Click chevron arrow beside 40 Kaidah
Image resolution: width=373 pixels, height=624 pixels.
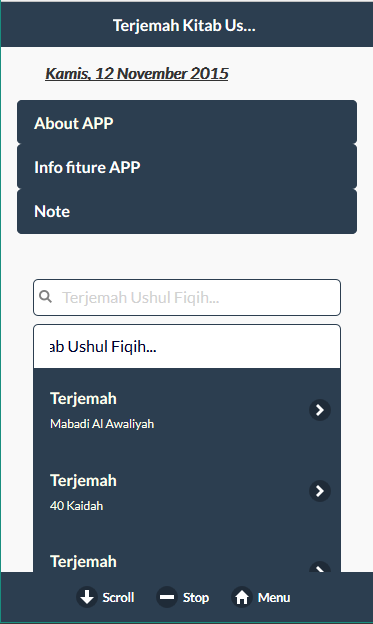point(320,491)
